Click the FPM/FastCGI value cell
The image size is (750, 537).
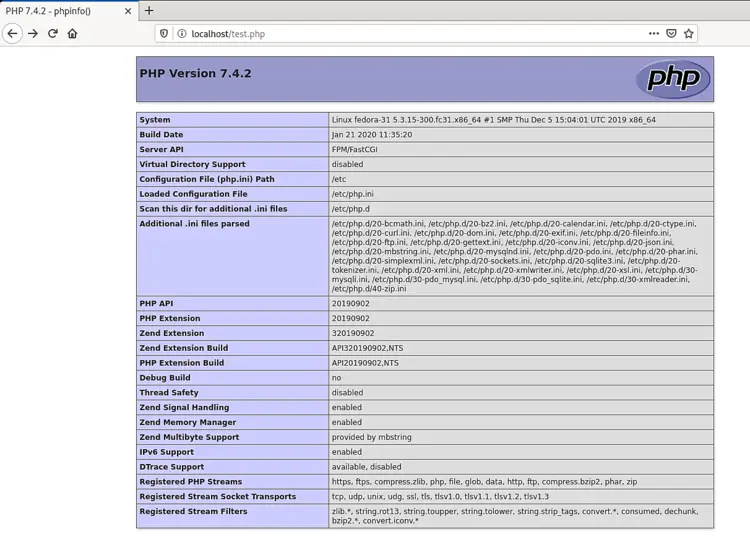pyautogui.click(x=355, y=150)
